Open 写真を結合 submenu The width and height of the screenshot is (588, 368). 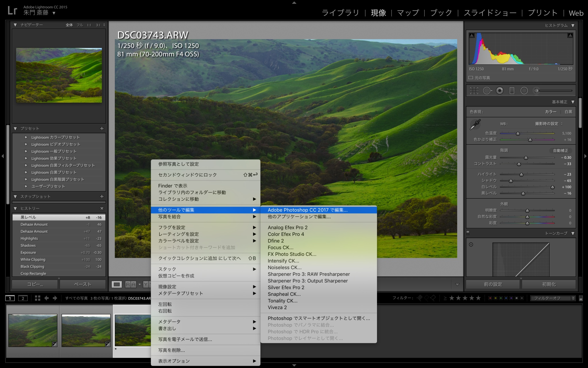pos(206,216)
